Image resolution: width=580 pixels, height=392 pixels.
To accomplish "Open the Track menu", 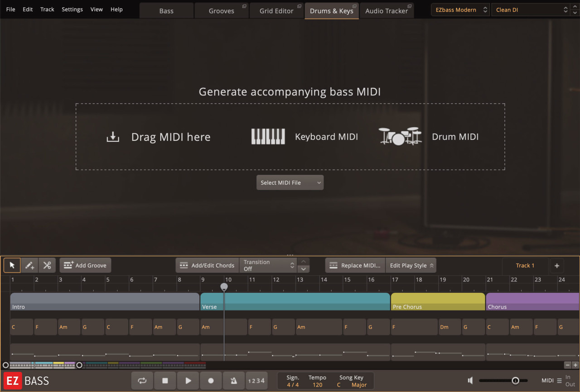I will [x=47, y=9].
